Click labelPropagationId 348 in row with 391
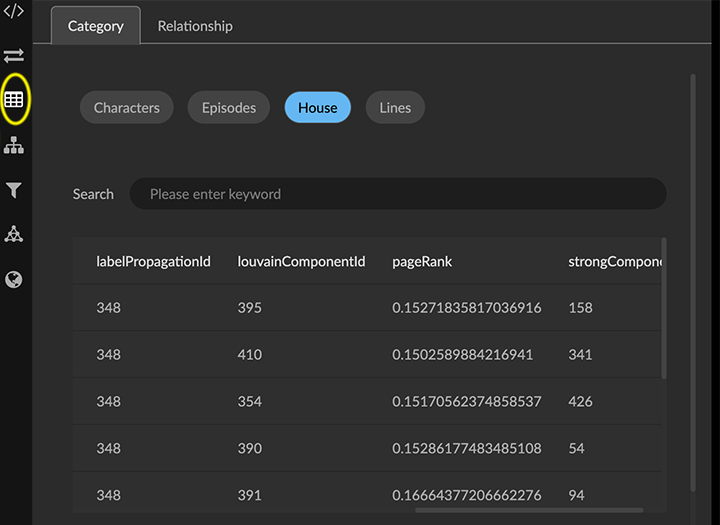720x525 pixels. [108, 495]
